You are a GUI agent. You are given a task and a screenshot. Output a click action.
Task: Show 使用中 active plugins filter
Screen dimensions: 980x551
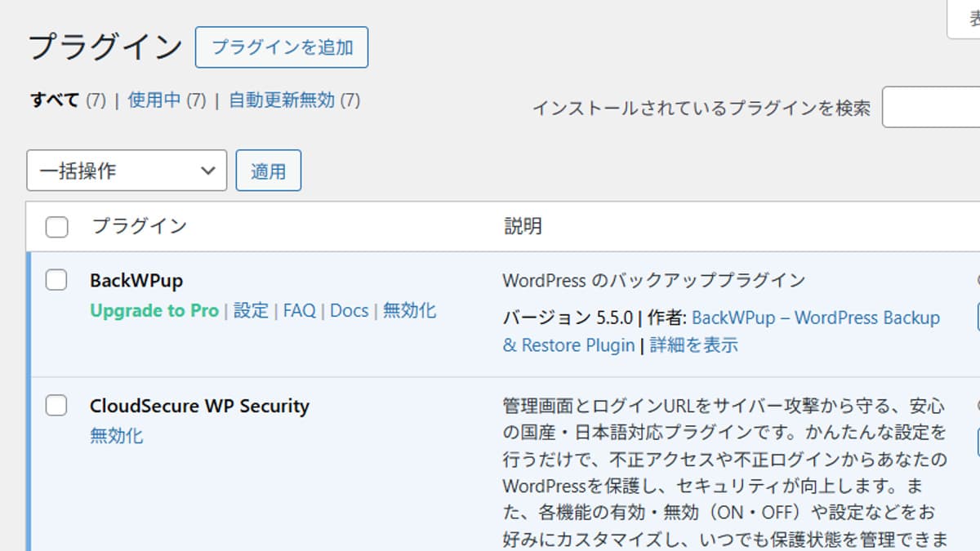point(154,100)
